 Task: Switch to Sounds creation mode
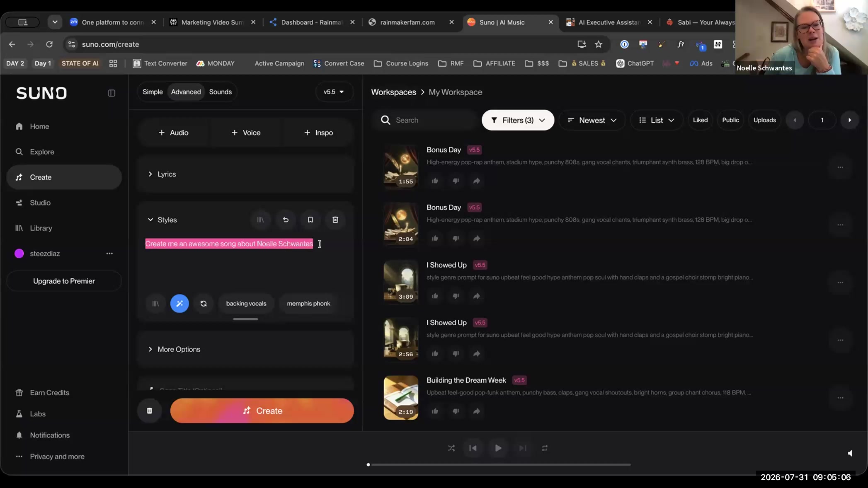pyautogui.click(x=220, y=92)
